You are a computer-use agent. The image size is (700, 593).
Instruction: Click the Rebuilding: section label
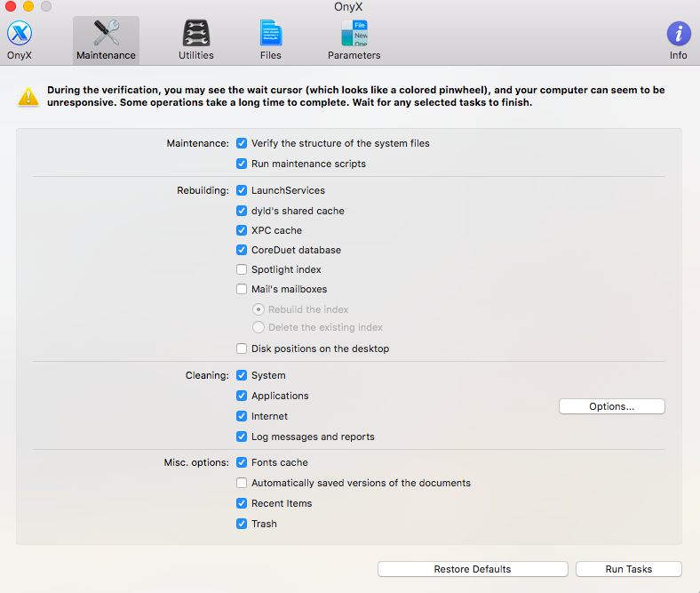click(203, 190)
